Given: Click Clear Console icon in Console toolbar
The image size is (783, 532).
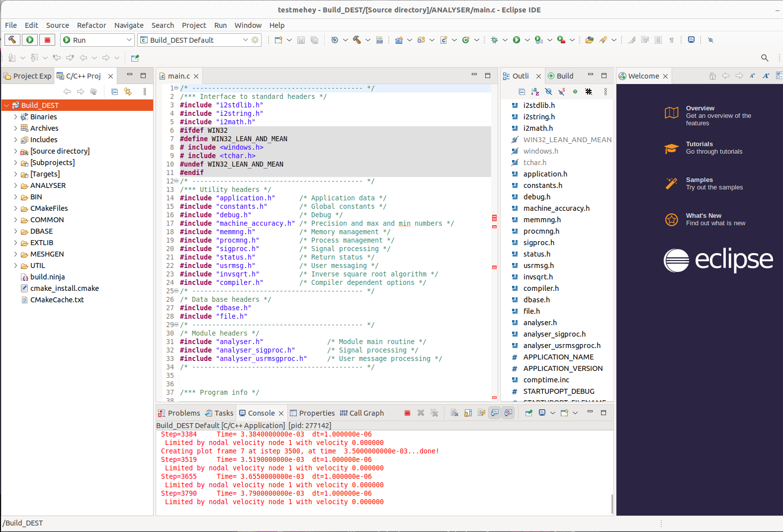Looking at the screenshot, I should tap(454, 413).
